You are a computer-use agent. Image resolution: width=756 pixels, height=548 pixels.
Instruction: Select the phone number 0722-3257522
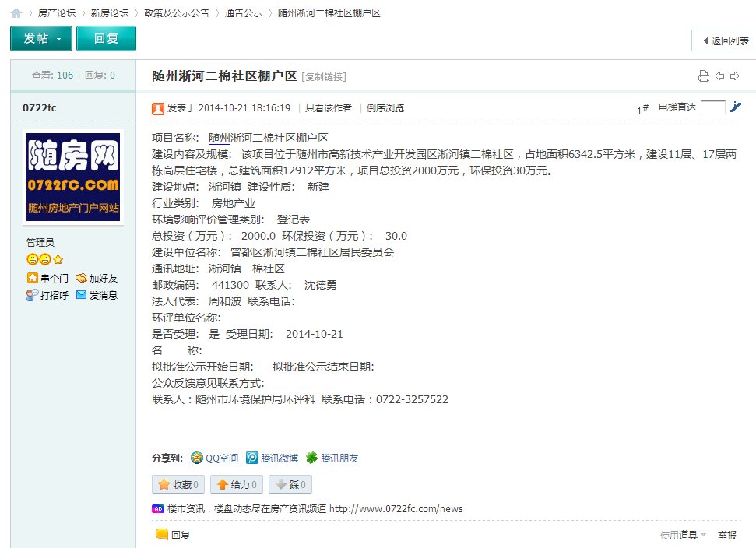coord(412,399)
